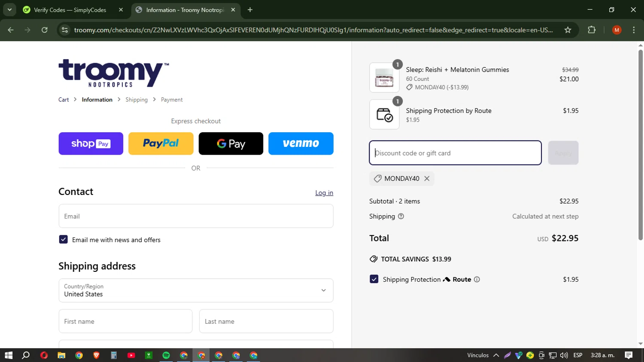Open YouTube app from the taskbar
The width and height of the screenshot is (644, 362).
tap(131, 355)
